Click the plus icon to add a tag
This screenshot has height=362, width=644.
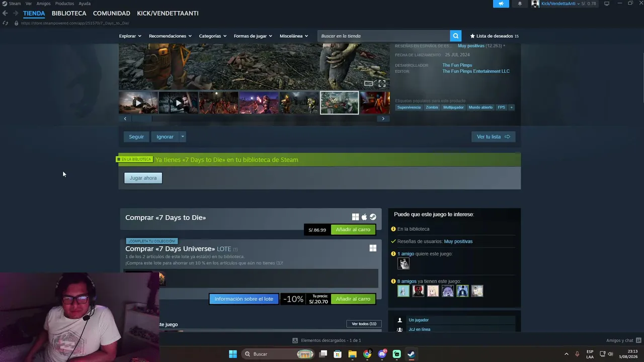coord(511,107)
